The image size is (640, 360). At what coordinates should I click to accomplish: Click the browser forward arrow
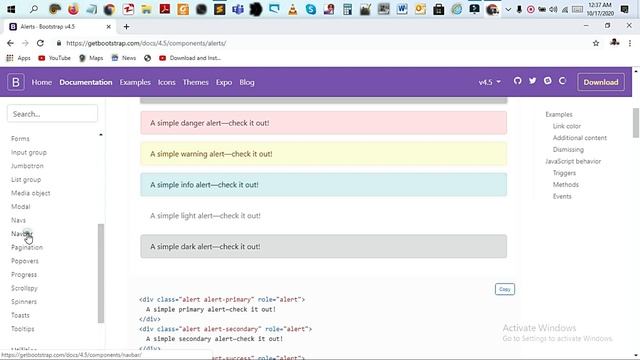tap(25, 43)
